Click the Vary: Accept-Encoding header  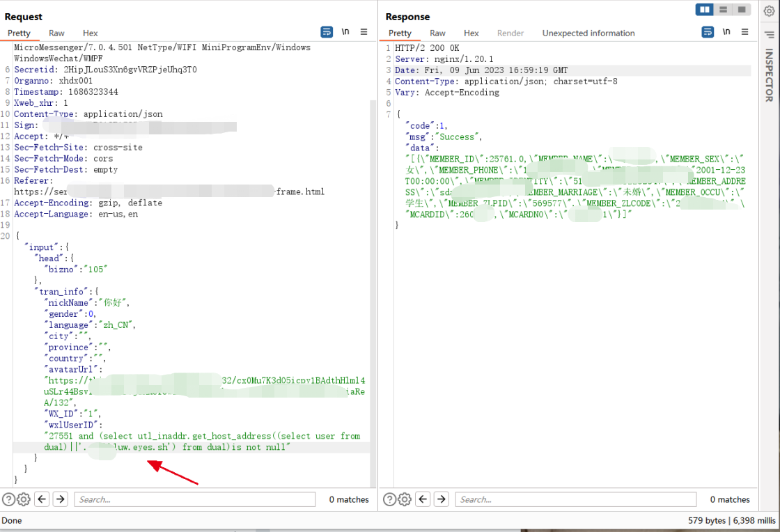(x=447, y=92)
